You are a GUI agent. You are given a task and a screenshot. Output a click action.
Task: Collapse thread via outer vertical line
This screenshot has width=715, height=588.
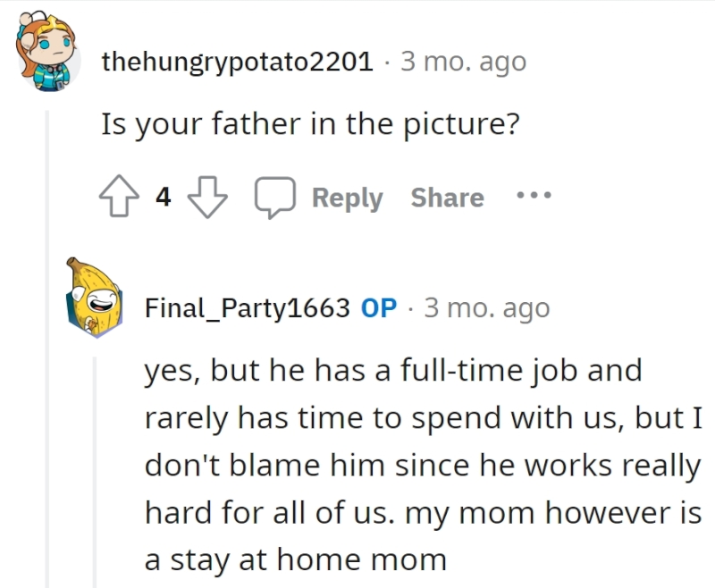click(47, 349)
